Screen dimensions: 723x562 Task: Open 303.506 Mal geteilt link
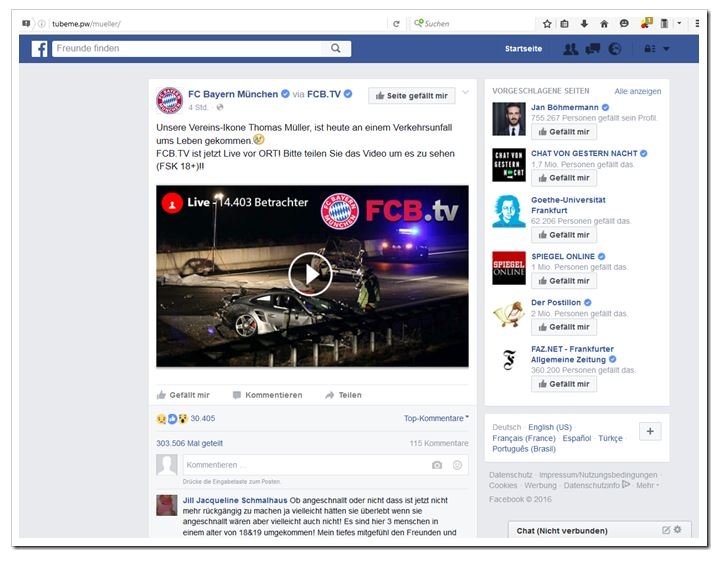coord(190,443)
